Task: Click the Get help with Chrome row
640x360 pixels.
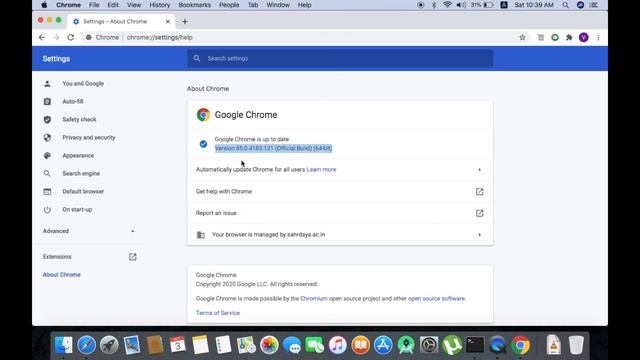Action: click(x=340, y=191)
